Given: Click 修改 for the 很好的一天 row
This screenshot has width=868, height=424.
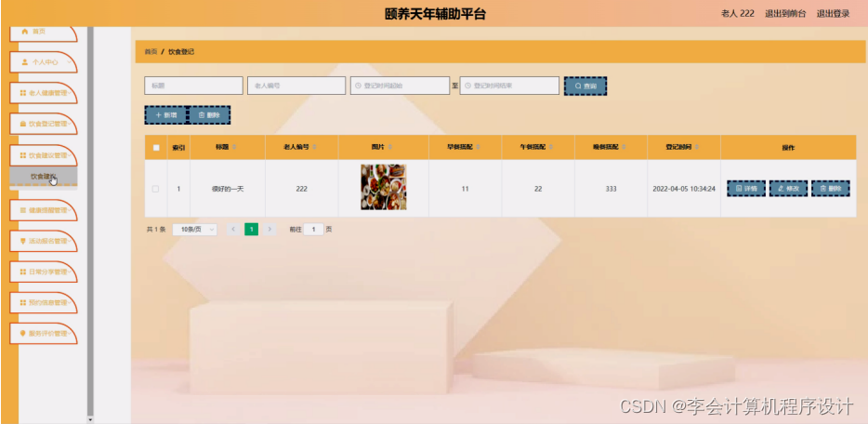Looking at the screenshot, I should pos(788,189).
